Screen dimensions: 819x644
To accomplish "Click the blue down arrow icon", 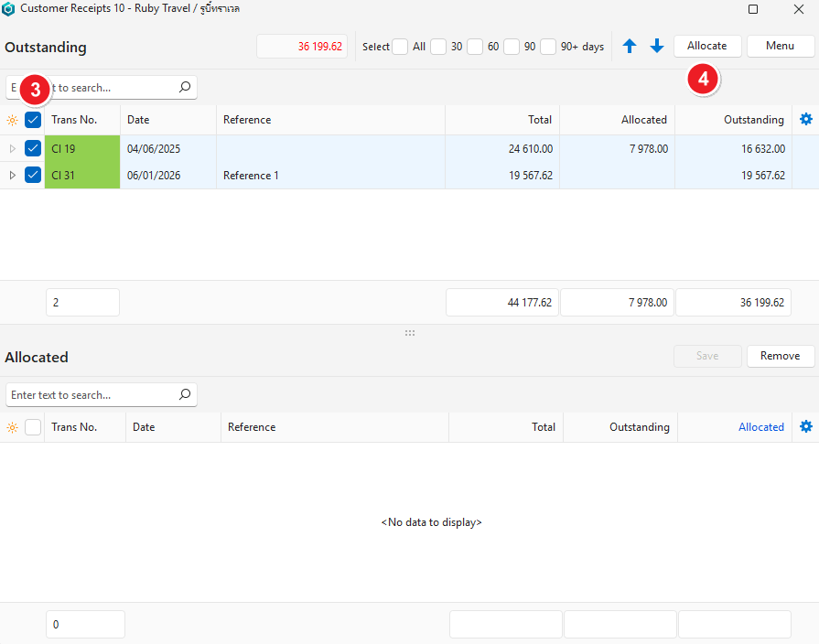I will [657, 47].
